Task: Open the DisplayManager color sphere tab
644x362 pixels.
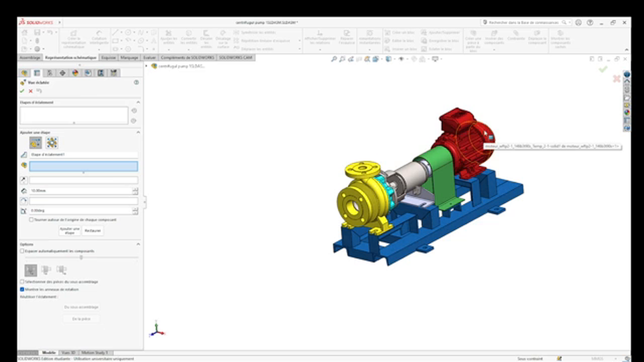Action: 75,73
